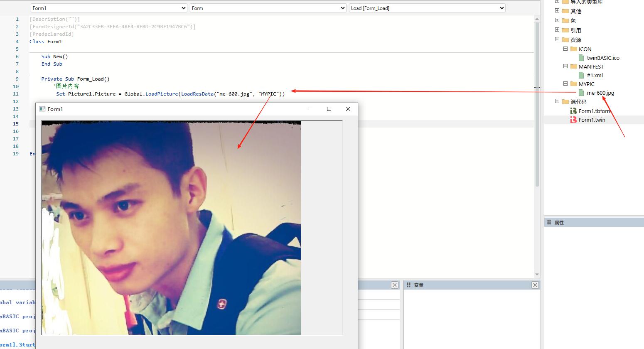Select the me-600.jpg resource file
Viewport: 644px width, 349px height.
tap(600, 93)
